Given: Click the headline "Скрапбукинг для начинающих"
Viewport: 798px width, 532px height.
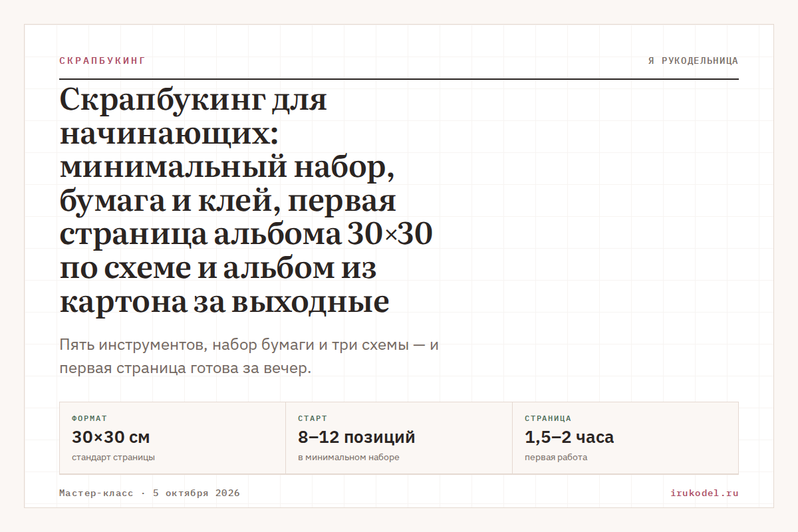Looking at the screenshot, I should (x=246, y=201).
